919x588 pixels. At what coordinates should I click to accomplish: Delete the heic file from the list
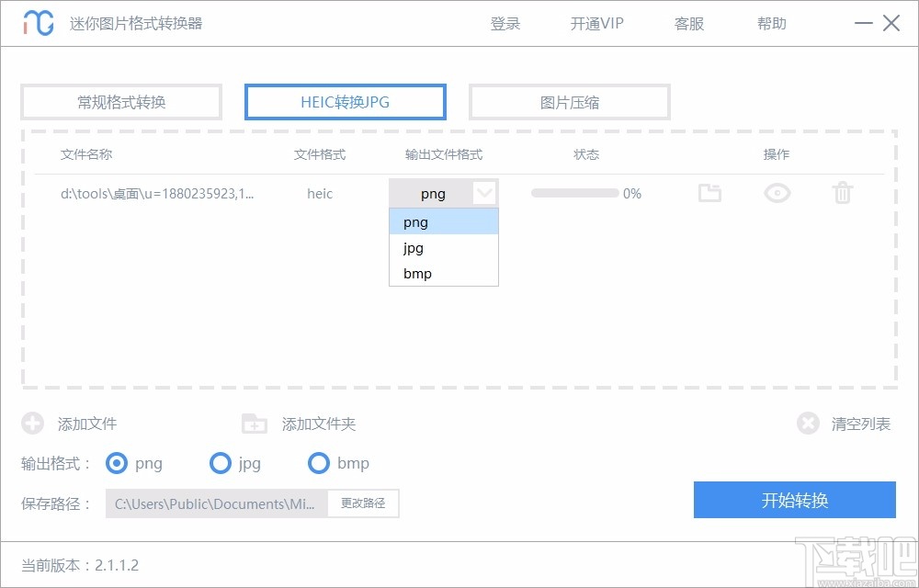(x=842, y=193)
